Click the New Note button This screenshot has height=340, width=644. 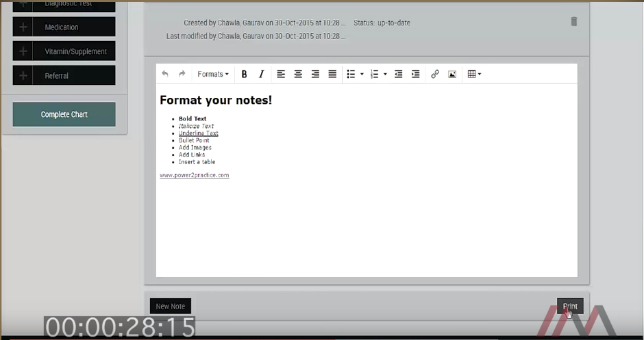pyautogui.click(x=171, y=306)
